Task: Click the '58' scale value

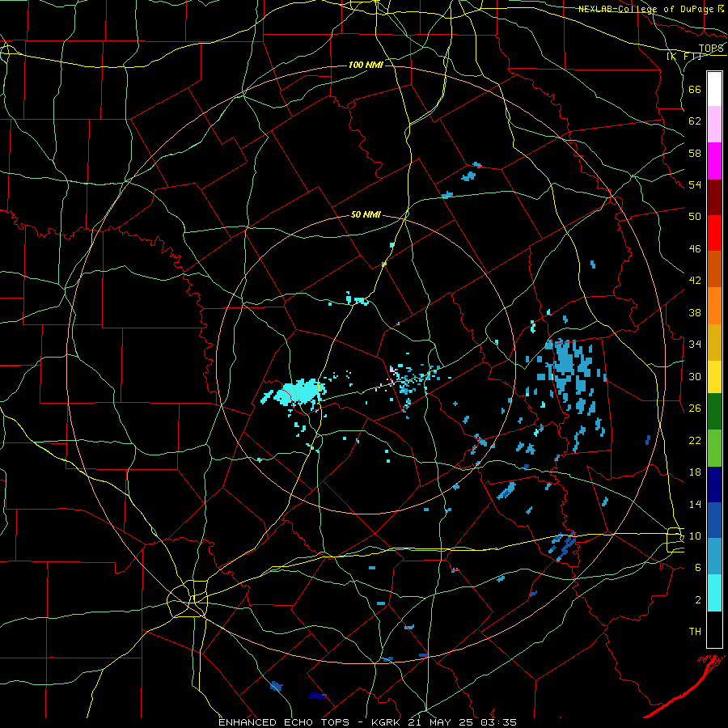Action: coord(695,153)
